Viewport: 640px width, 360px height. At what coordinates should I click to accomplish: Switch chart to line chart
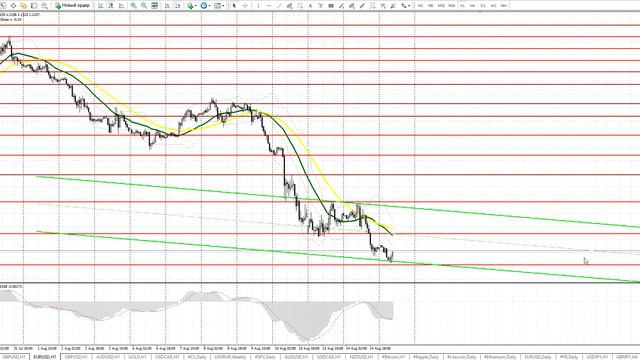point(121,6)
